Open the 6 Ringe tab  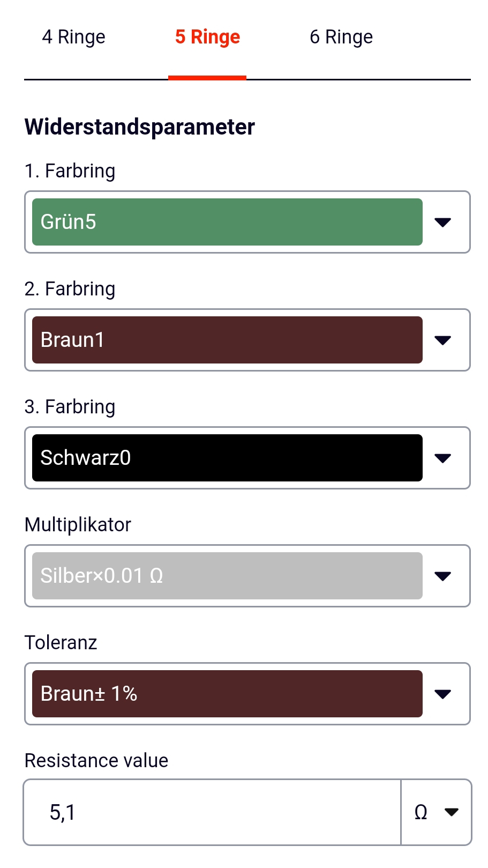[341, 37]
